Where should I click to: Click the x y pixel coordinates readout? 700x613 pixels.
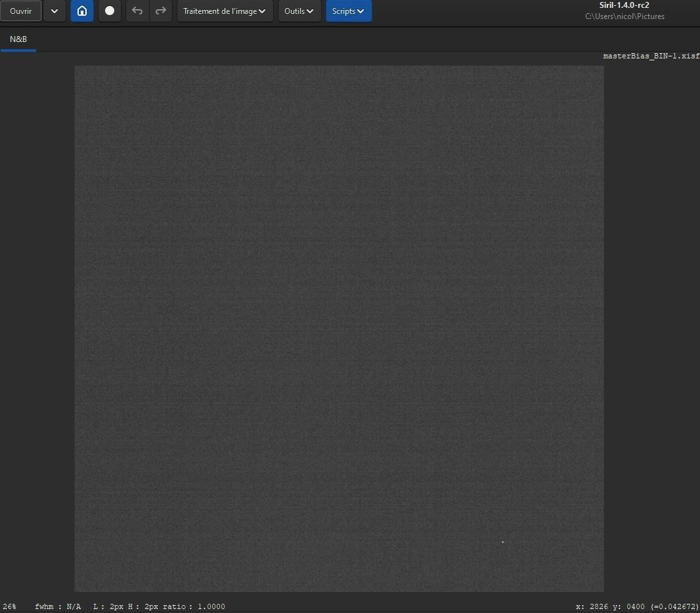pyautogui.click(x=637, y=606)
